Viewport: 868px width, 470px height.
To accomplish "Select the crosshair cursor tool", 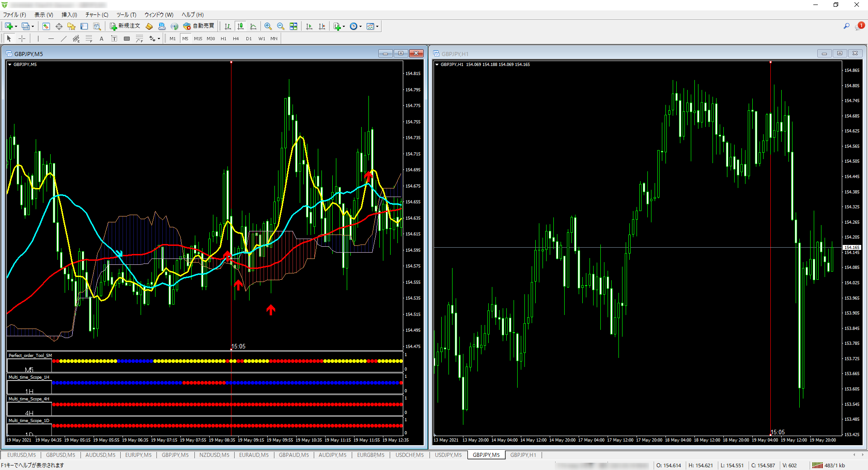I will coord(22,39).
